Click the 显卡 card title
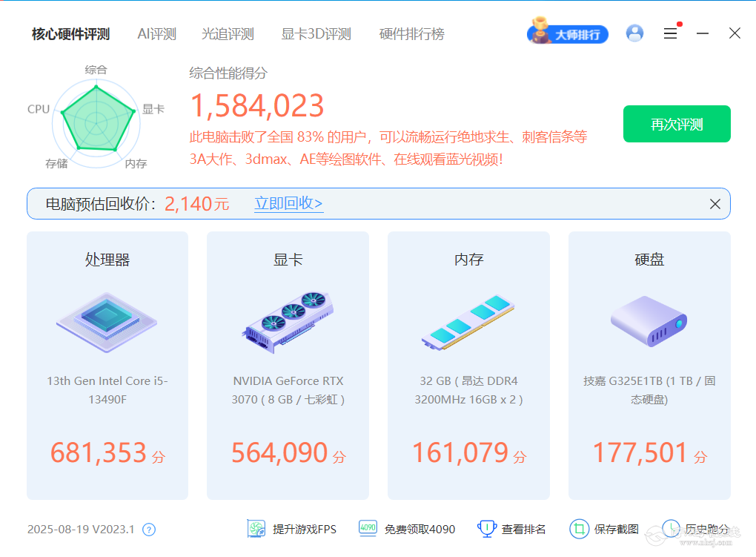This screenshot has height=557, width=756. click(x=288, y=260)
